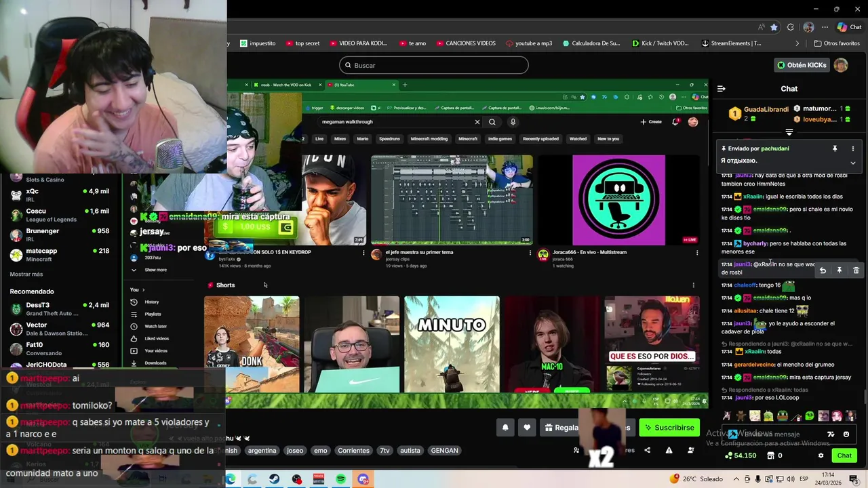Select the 'Speedruns' filter chip
The width and height of the screenshot is (868, 488).
point(389,139)
